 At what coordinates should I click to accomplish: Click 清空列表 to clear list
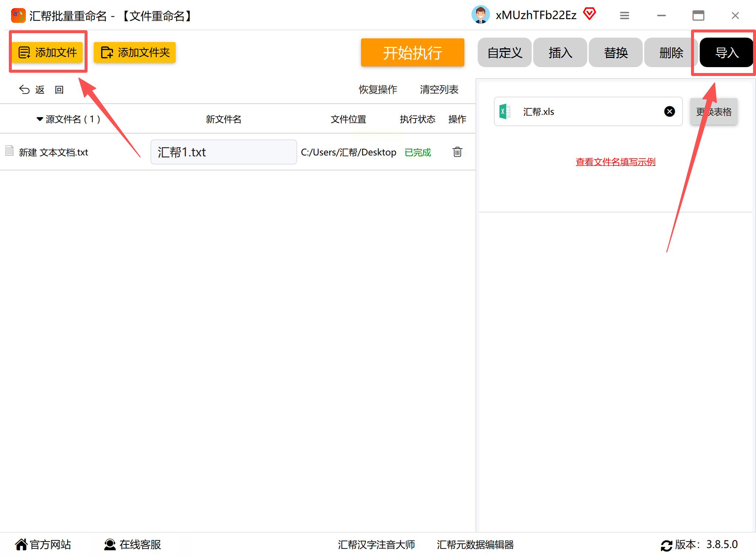click(439, 89)
